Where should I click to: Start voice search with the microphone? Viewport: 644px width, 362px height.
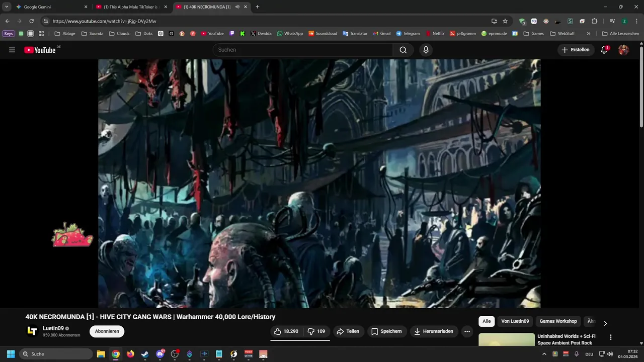coord(426,50)
